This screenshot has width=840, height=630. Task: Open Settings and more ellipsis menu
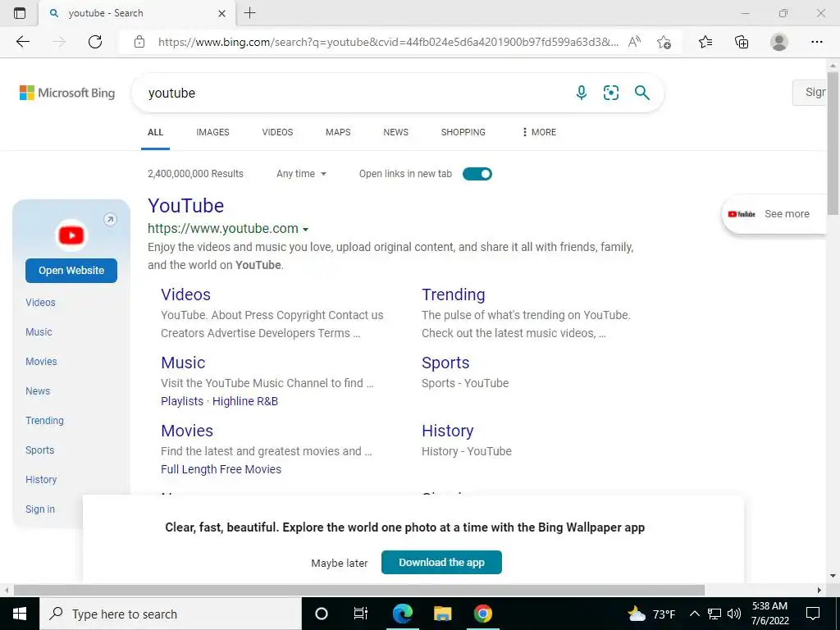click(816, 42)
